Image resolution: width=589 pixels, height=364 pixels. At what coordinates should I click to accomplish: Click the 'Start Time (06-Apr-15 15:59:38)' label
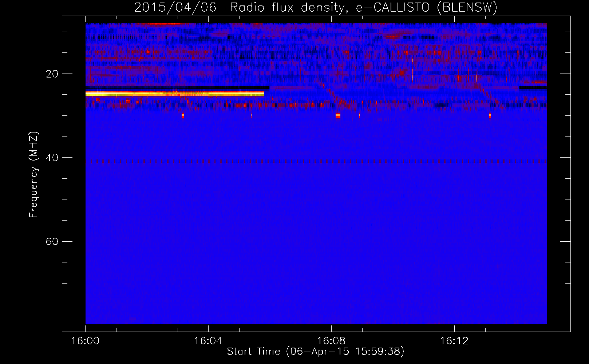click(x=316, y=351)
